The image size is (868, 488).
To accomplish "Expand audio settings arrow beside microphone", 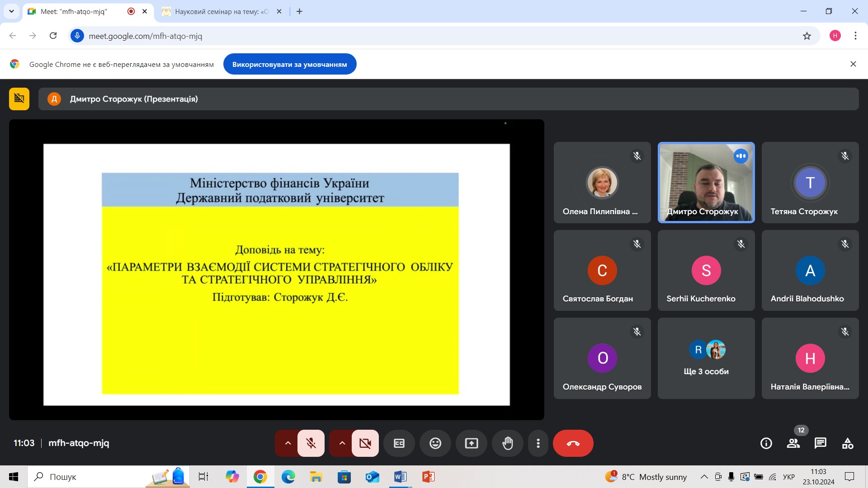I will tap(288, 443).
